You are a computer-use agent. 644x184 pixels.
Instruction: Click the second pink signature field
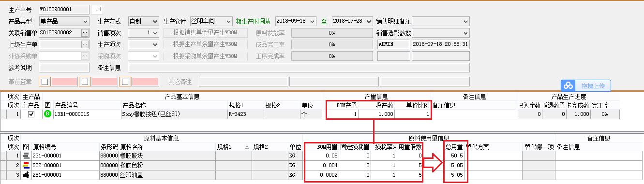coord(104,82)
